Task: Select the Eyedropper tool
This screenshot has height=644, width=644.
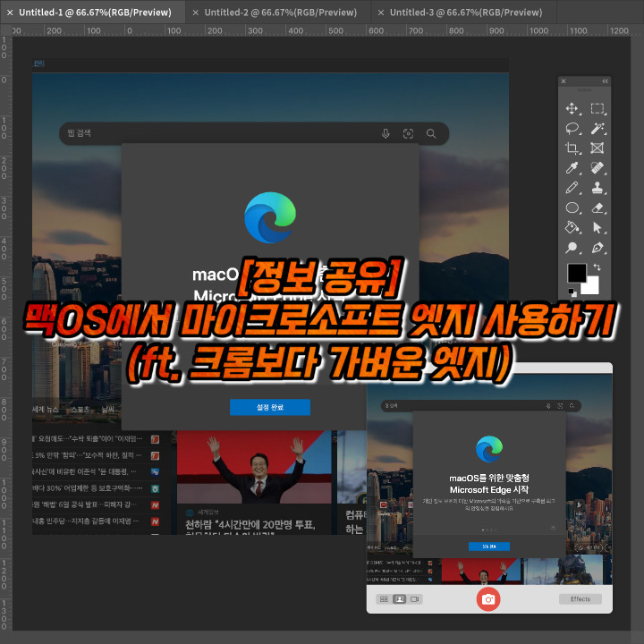Action: (x=572, y=167)
